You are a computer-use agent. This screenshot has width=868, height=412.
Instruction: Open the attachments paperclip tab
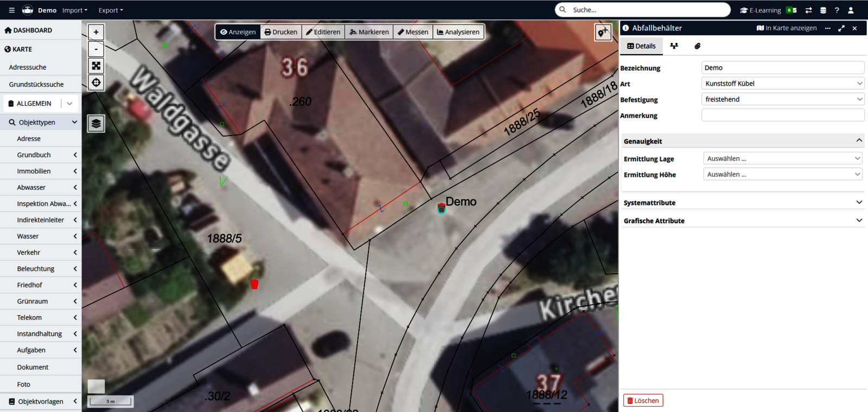[697, 46]
